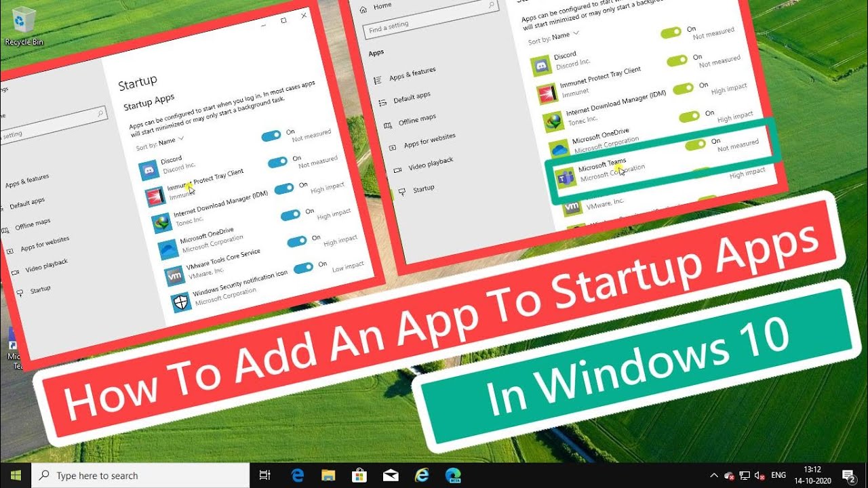This screenshot has width=868, height=488.
Task: Toggle OneDrive startup in the right window
Action: coord(690,116)
